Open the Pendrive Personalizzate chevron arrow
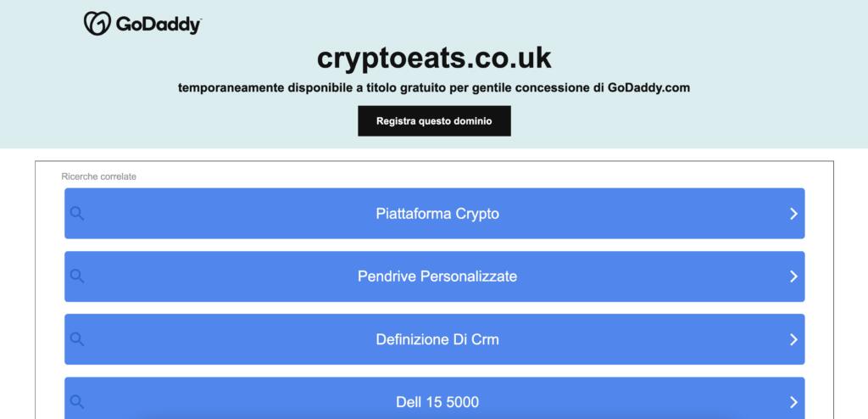The height and width of the screenshot is (419, 868). pyautogui.click(x=793, y=277)
